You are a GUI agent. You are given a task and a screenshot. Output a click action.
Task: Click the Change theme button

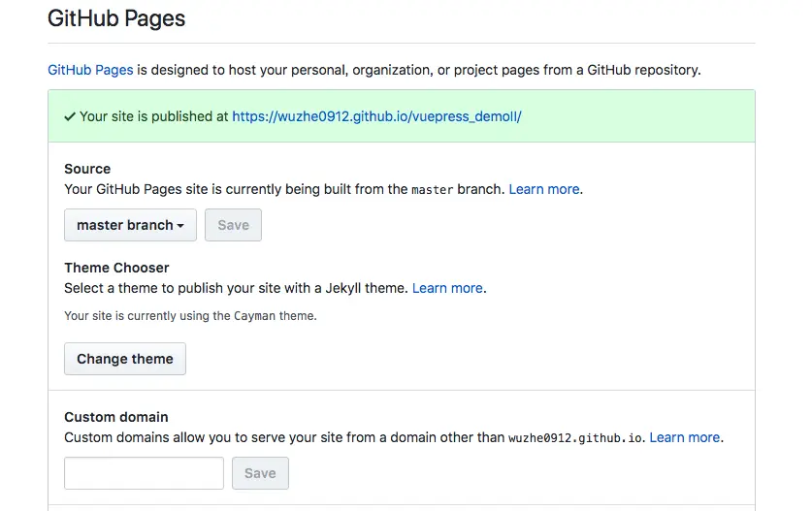(125, 359)
